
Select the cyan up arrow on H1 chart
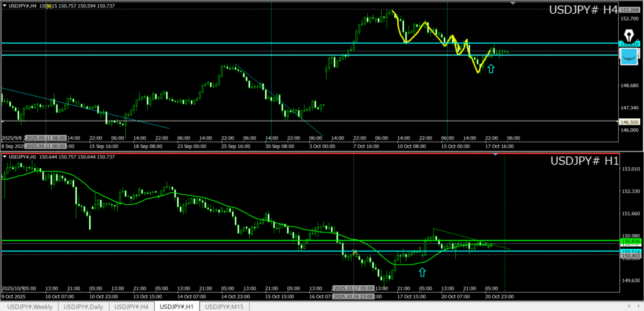tap(422, 271)
